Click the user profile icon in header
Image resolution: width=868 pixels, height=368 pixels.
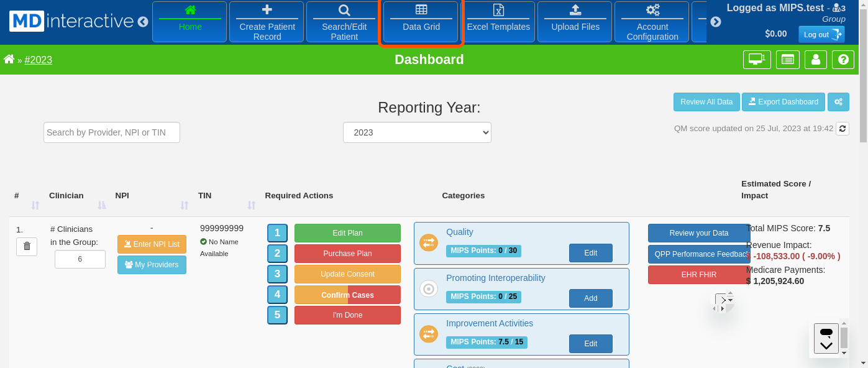pos(815,60)
